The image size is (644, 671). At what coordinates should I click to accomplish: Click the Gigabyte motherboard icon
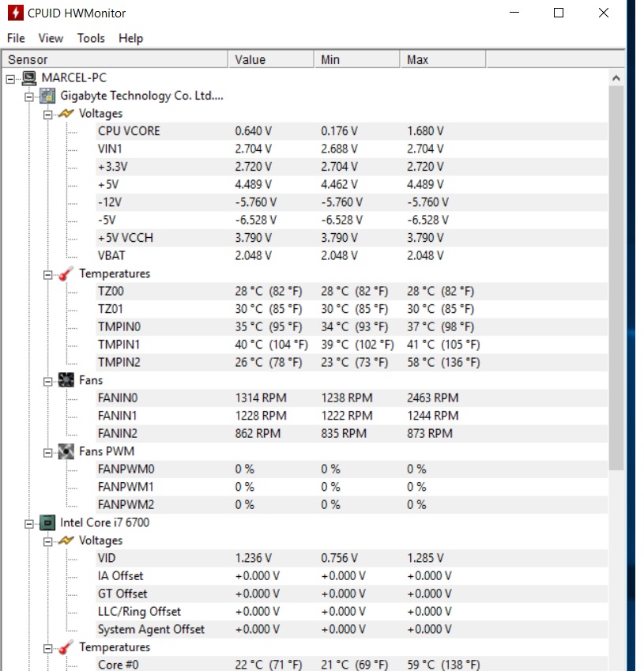pyautogui.click(x=47, y=96)
